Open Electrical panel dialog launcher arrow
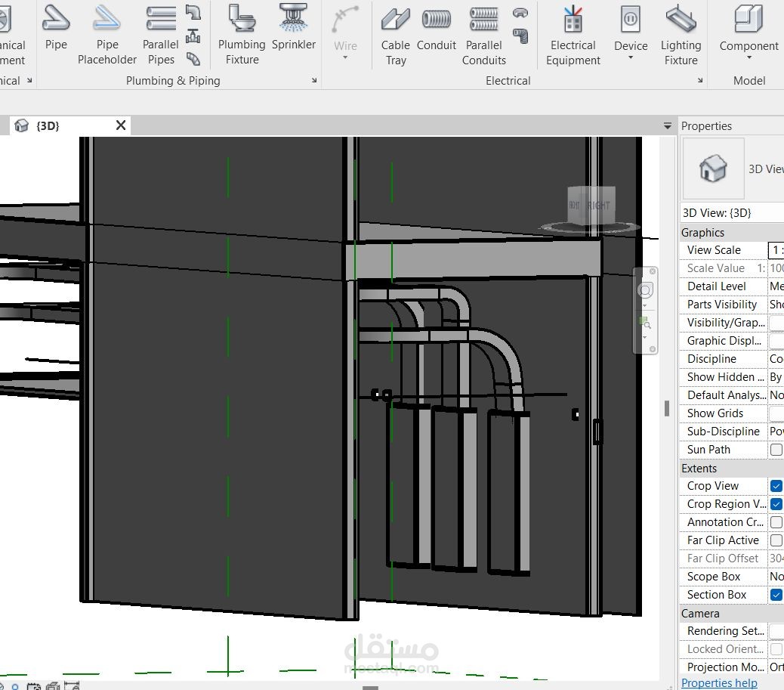The height and width of the screenshot is (690, 784). [699, 81]
